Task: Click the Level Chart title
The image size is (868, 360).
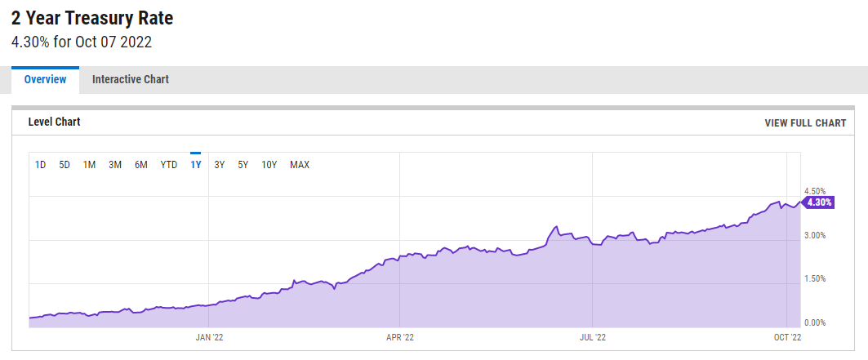Action: (54, 122)
